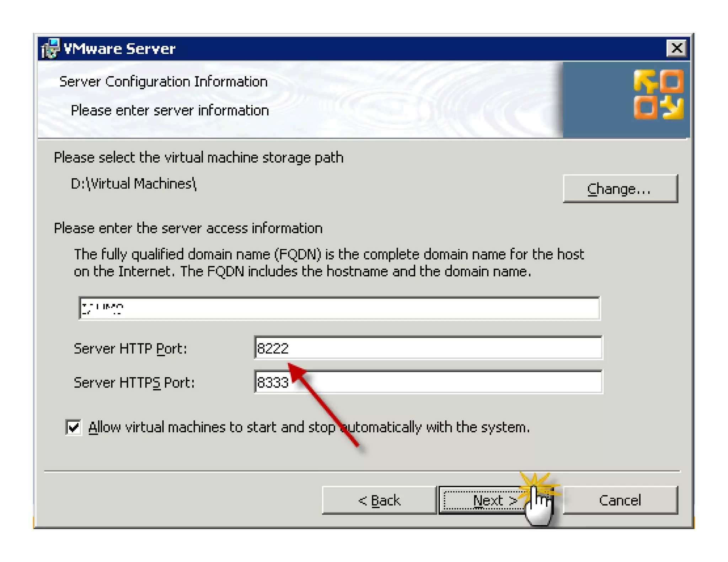The height and width of the screenshot is (562, 728).
Task: Click the 'Server HTTP Port:' label
Action: [x=130, y=348]
